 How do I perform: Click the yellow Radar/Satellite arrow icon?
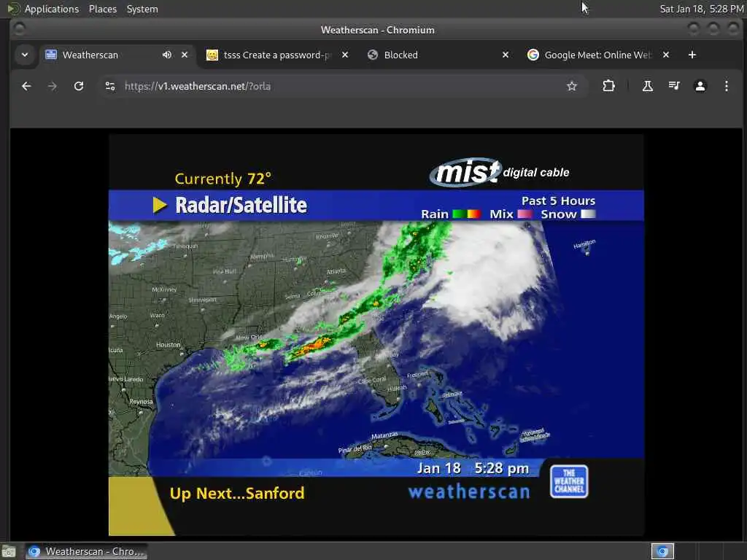point(160,205)
